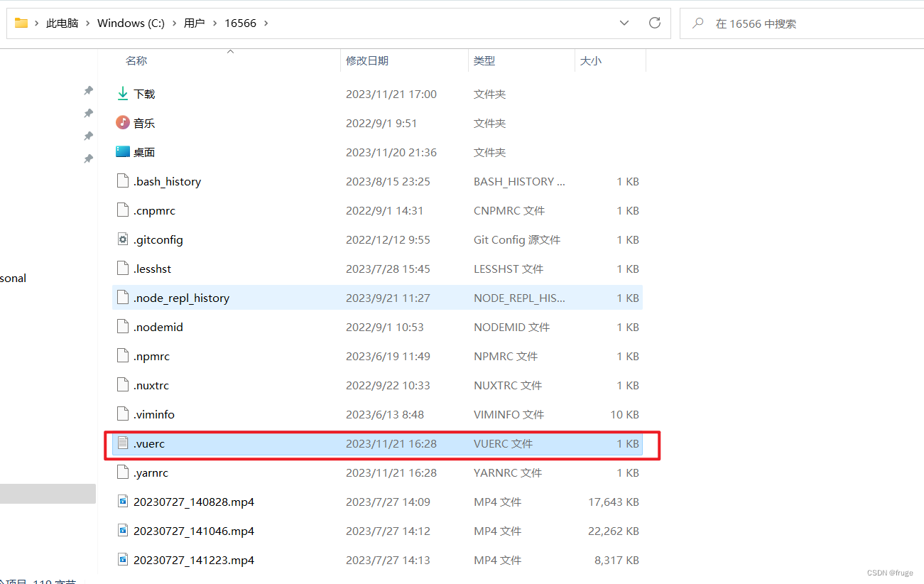Click the .viminfo file icon
924x584 pixels.
(123, 414)
